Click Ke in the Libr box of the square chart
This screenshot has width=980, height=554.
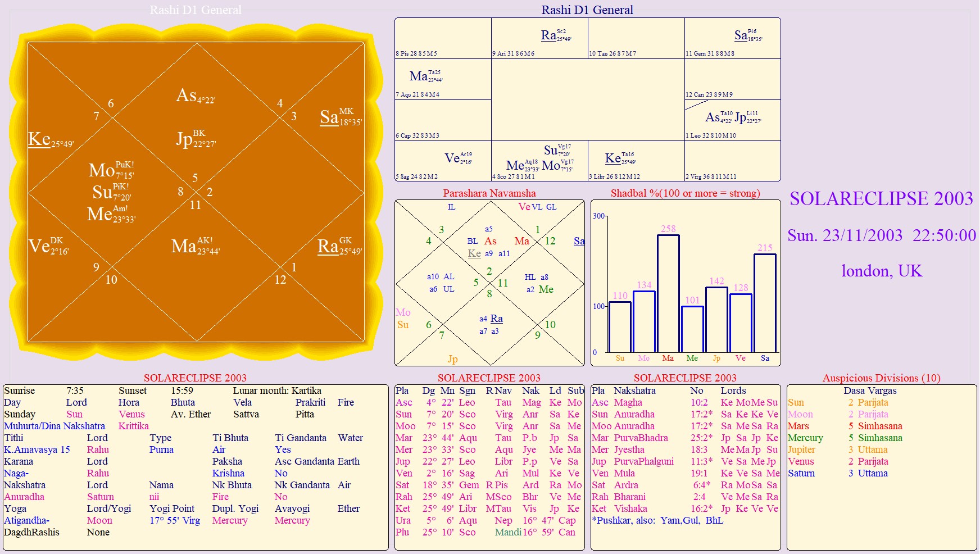[x=620, y=158]
